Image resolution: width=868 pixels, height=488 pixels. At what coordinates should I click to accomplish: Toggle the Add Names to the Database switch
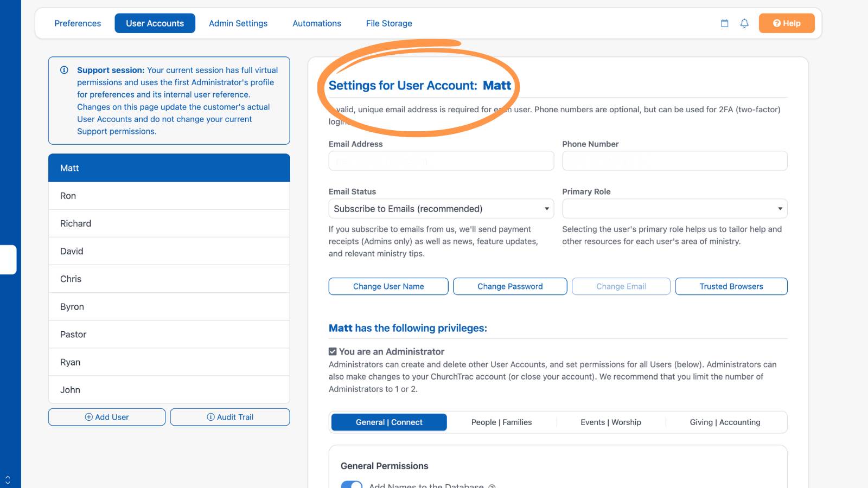pyautogui.click(x=352, y=484)
